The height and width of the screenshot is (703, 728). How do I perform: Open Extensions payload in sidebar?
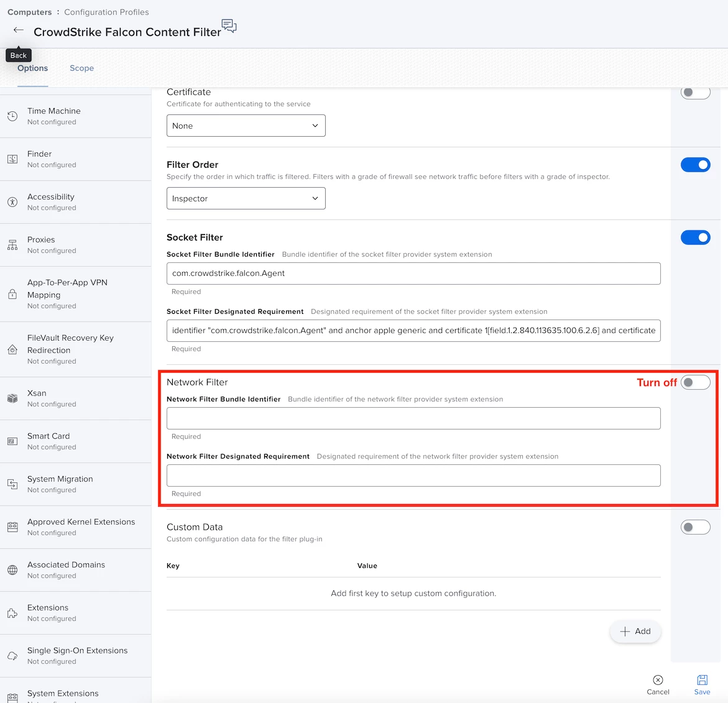[76, 613]
